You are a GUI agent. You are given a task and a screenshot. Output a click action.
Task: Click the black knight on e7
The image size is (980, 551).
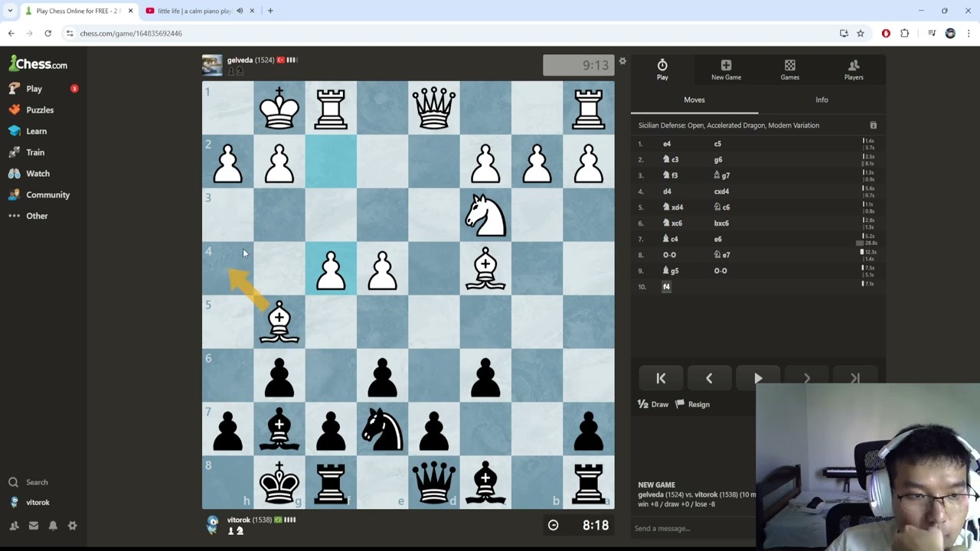point(382,429)
